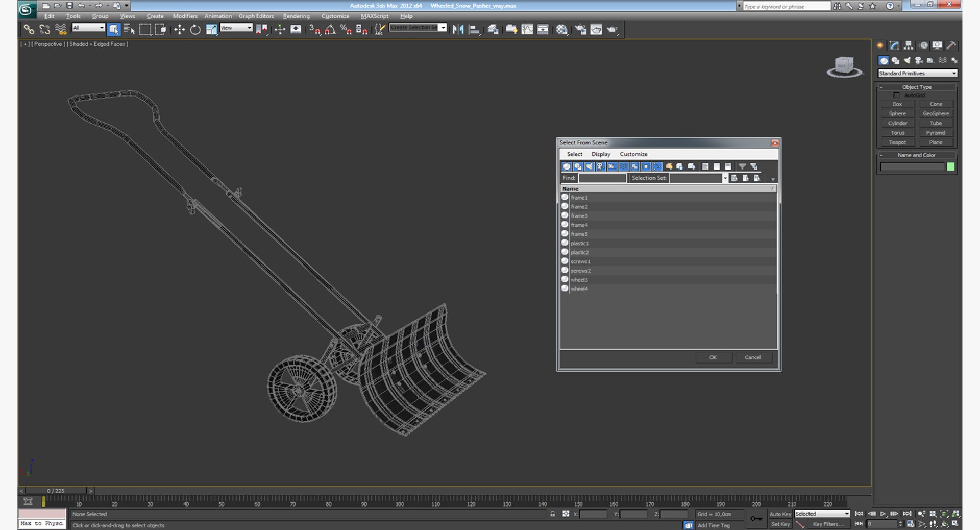Click the Find input field
Viewport: 980px width, 530px height.
click(602, 178)
